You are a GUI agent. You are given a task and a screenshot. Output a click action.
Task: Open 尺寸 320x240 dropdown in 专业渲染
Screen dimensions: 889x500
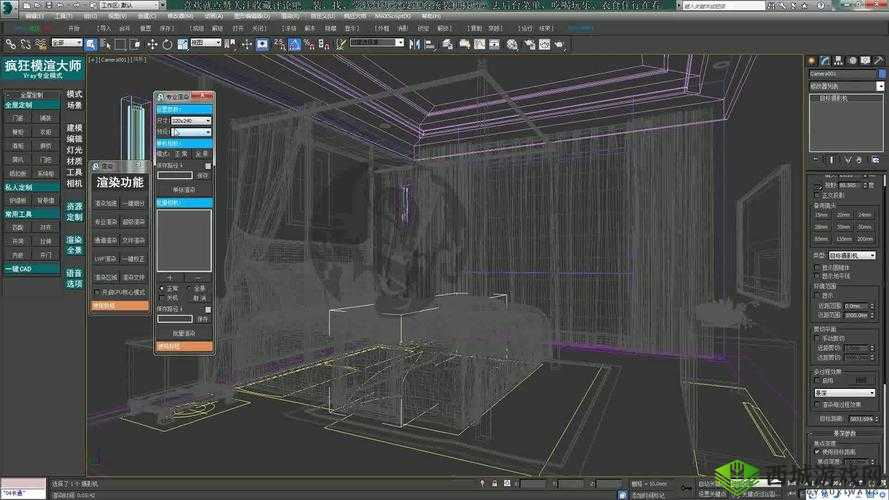click(191, 121)
